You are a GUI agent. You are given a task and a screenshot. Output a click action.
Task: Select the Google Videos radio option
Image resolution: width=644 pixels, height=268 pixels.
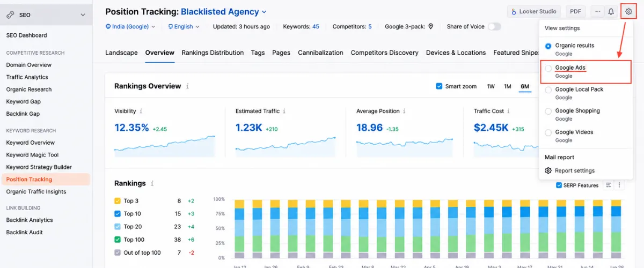coord(548,133)
